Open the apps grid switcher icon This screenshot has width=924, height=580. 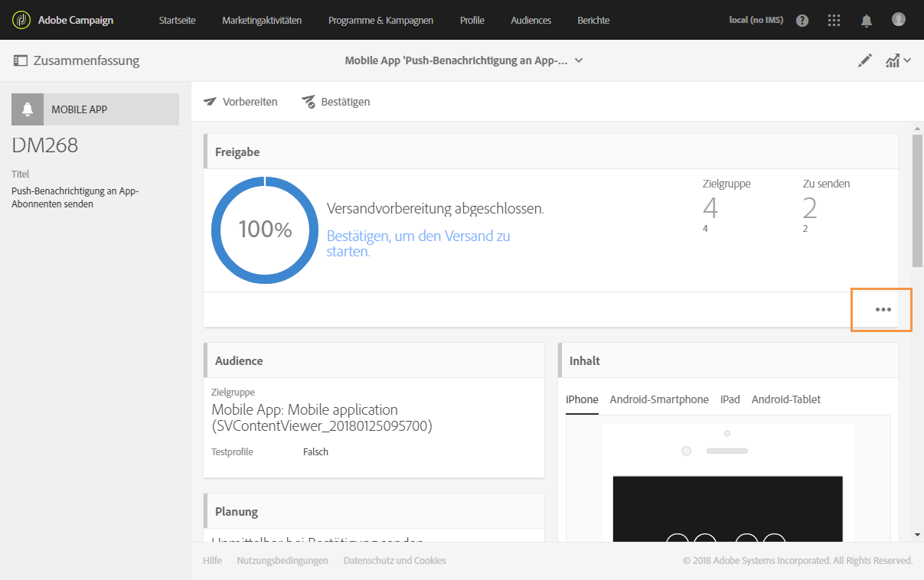pyautogui.click(x=834, y=21)
